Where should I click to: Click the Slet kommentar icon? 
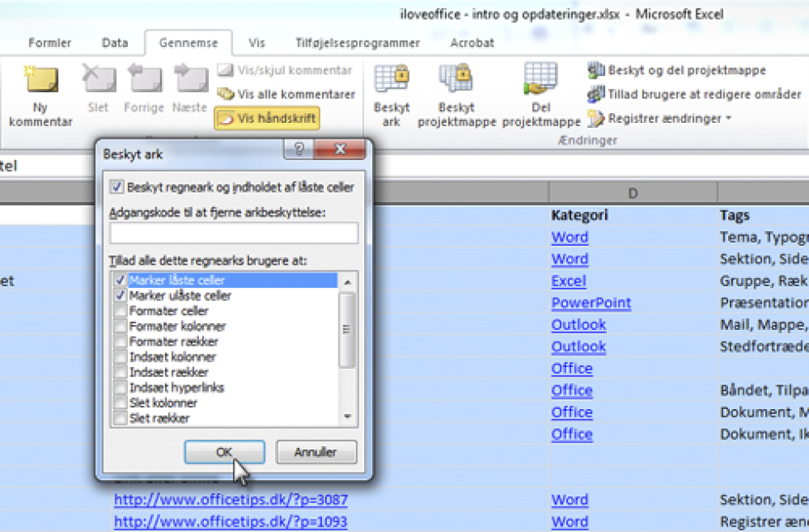click(x=98, y=81)
